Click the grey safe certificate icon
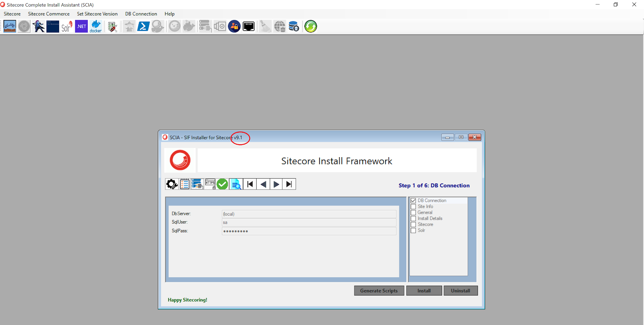644x325 pixels. pyautogui.click(x=220, y=26)
